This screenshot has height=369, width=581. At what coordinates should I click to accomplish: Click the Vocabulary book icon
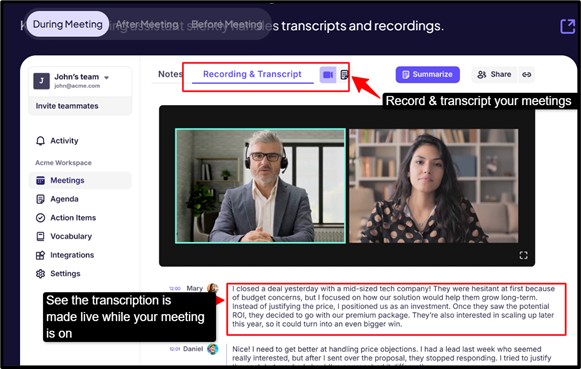[40, 236]
